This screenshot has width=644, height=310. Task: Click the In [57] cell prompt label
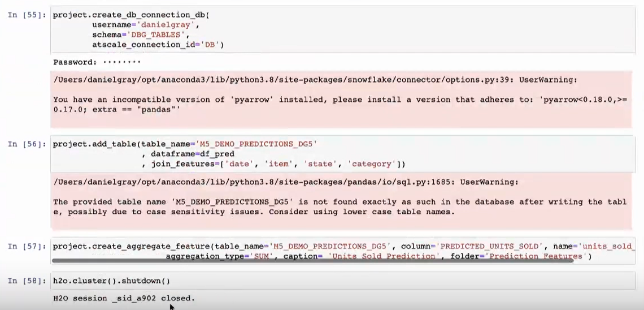point(27,246)
